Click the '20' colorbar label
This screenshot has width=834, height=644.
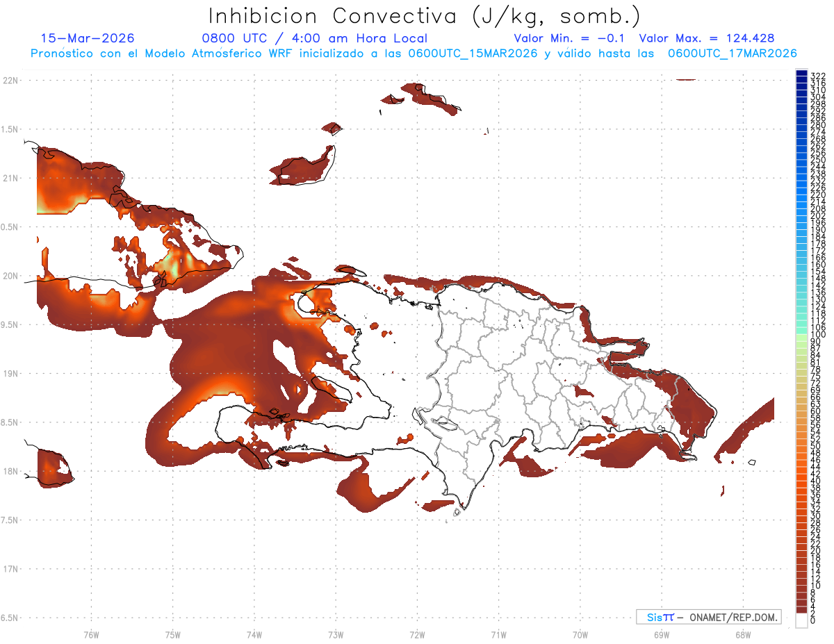coord(816,550)
